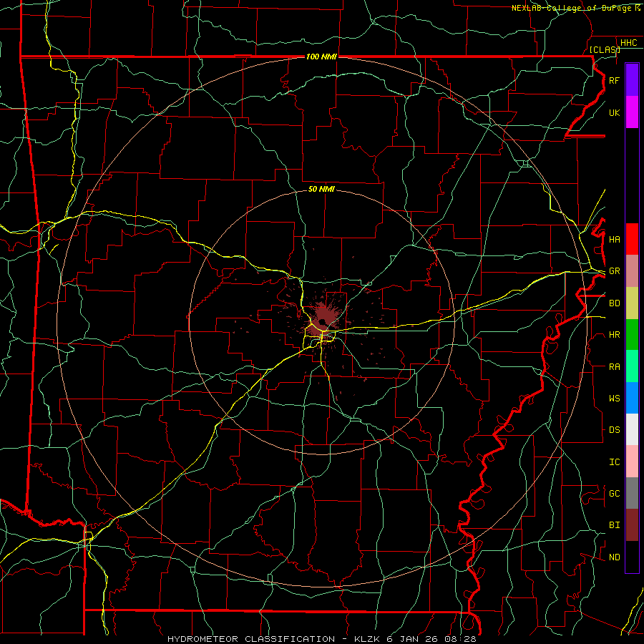Click the BI brown legend swatch
This screenshot has height=644, width=644.
(632, 525)
